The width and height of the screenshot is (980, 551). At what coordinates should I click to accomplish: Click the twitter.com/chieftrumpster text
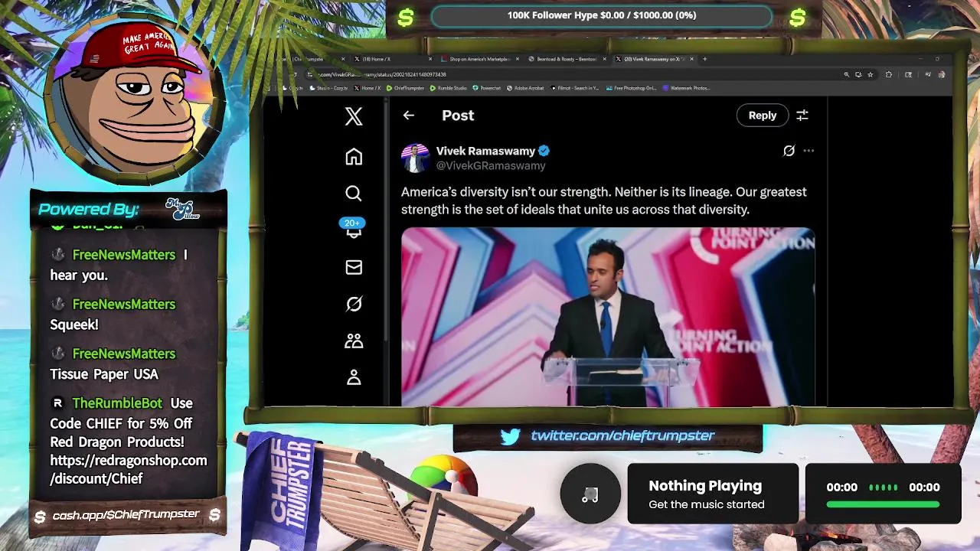click(622, 435)
